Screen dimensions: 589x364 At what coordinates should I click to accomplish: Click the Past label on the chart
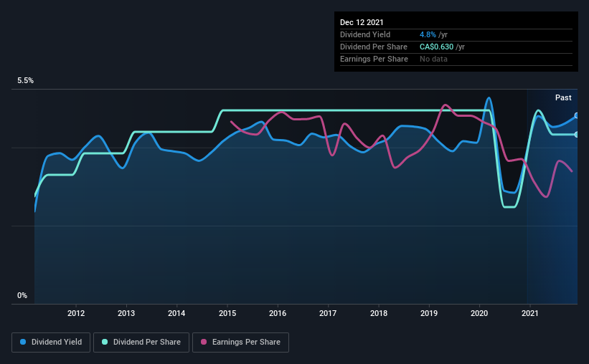(x=563, y=97)
